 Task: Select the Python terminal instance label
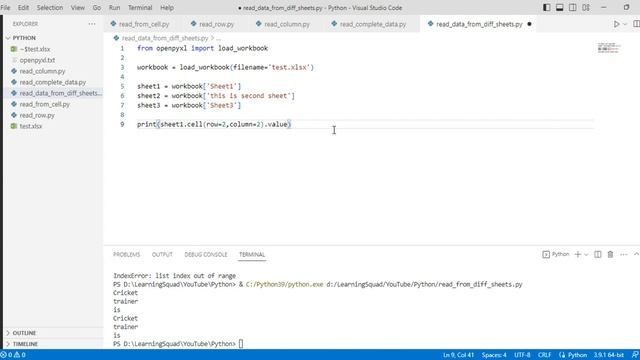[x=556, y=254]
